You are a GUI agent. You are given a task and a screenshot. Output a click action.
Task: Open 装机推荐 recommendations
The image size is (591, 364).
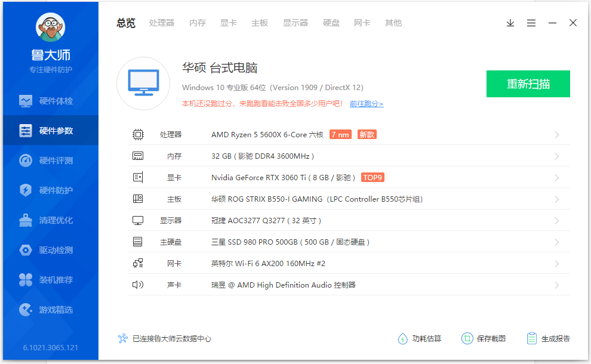(x=51, y=280)
